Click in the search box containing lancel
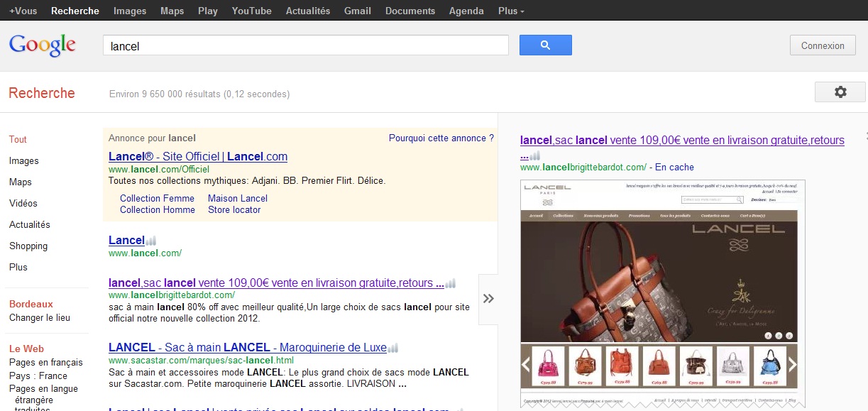Screen dimensions: 868x411 pyautogui.click(x=306, y=45)
